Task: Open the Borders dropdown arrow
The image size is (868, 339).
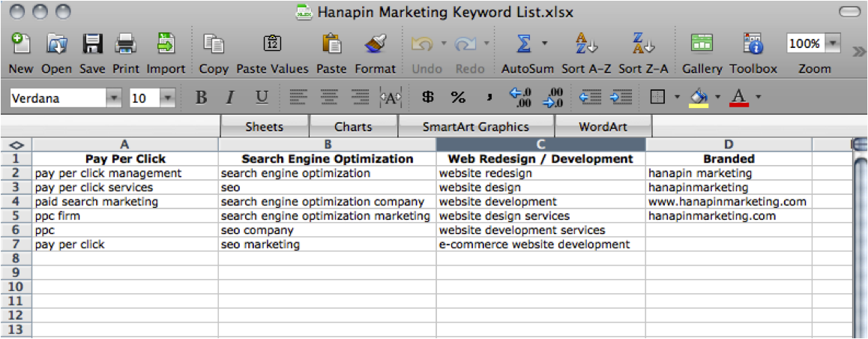Action: 677,97
